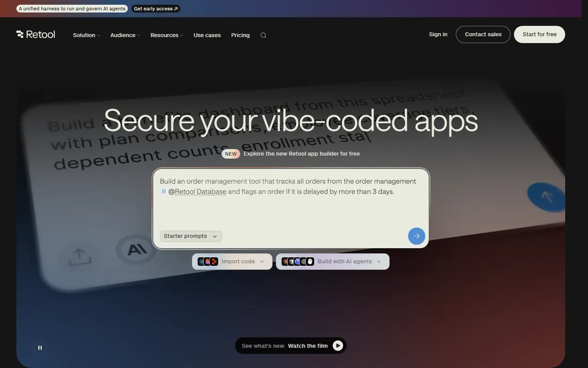Open the Starter prompts dropdown
The image size is (588, 368).
pos(191,236)
